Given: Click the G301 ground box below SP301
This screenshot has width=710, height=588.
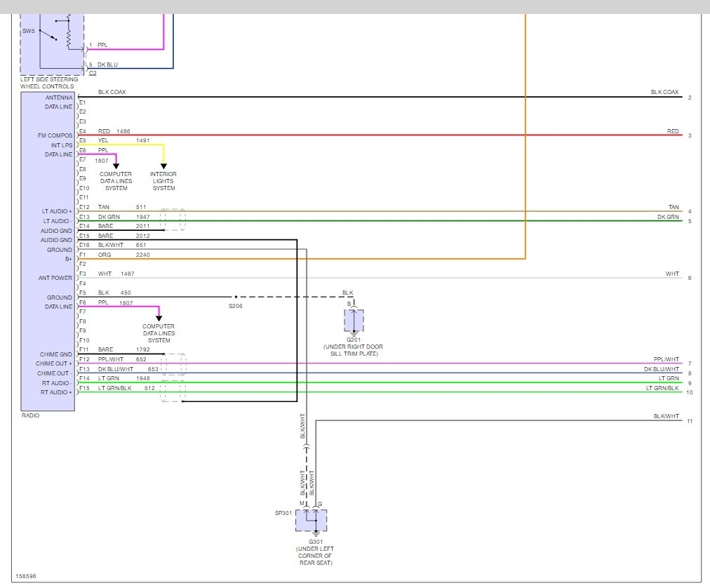Looking at the screenshot, I should (311, 521).
